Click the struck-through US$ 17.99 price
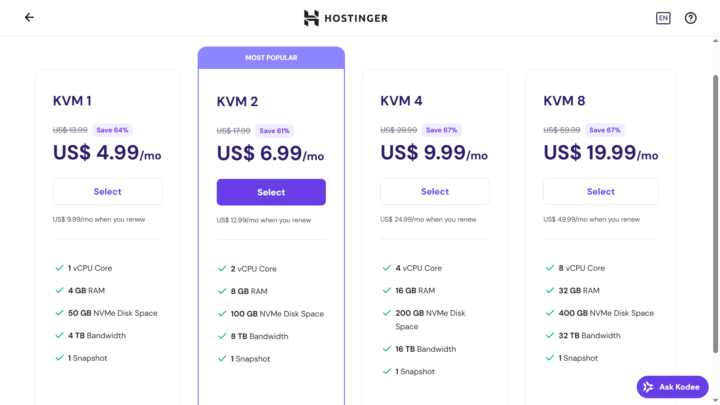Image resolution: width=720 pixels, height=405 pixels. pyautogui.click(x=233, y=131)
